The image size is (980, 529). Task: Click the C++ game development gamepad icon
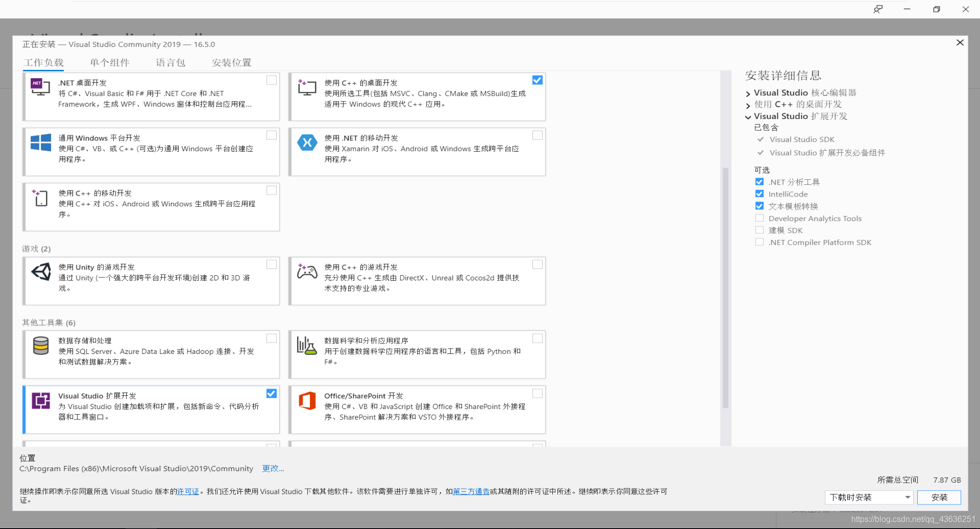[x=307, y=271]
